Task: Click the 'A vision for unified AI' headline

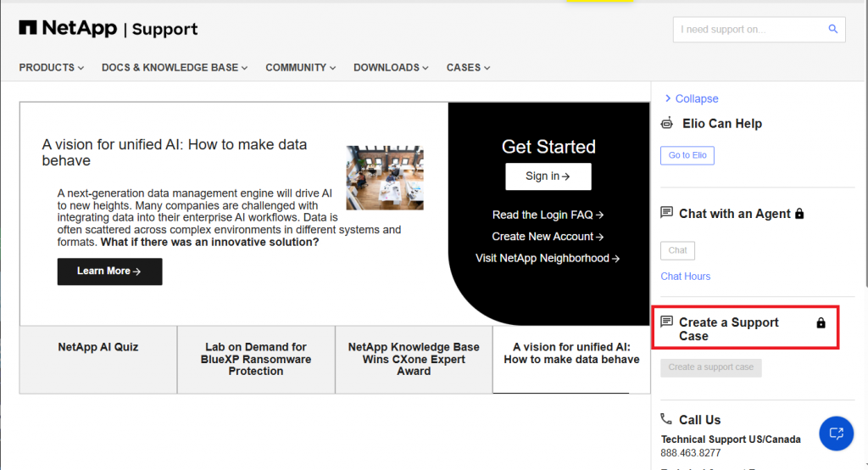Action: (x=175, y=153)
